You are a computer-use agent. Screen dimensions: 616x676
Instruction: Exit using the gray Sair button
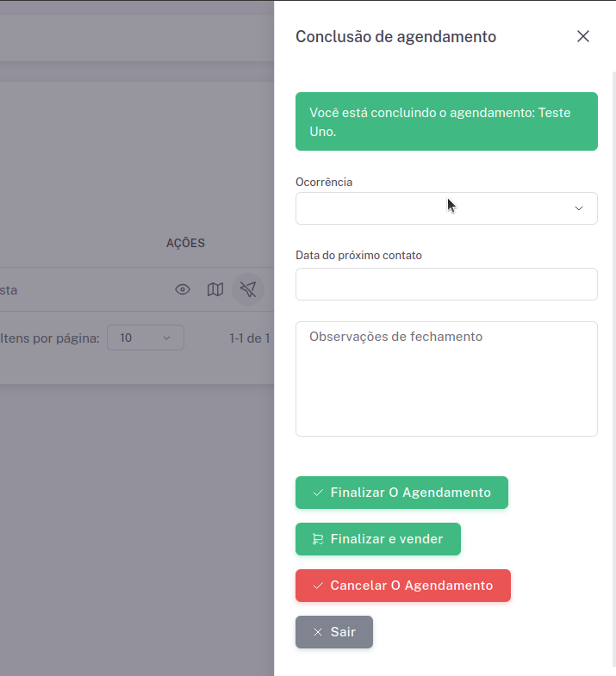pos(334,632)
